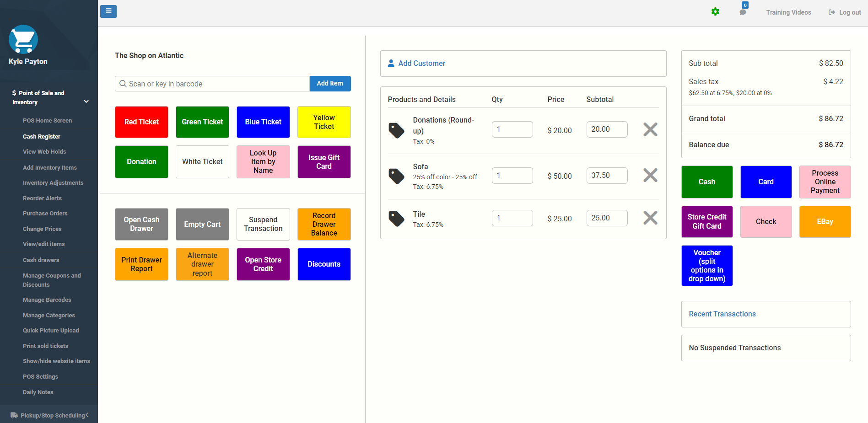Viewport: 868px width, 423px height.
Task: Click Record Drawer Balance
Action: click(324, 224)
